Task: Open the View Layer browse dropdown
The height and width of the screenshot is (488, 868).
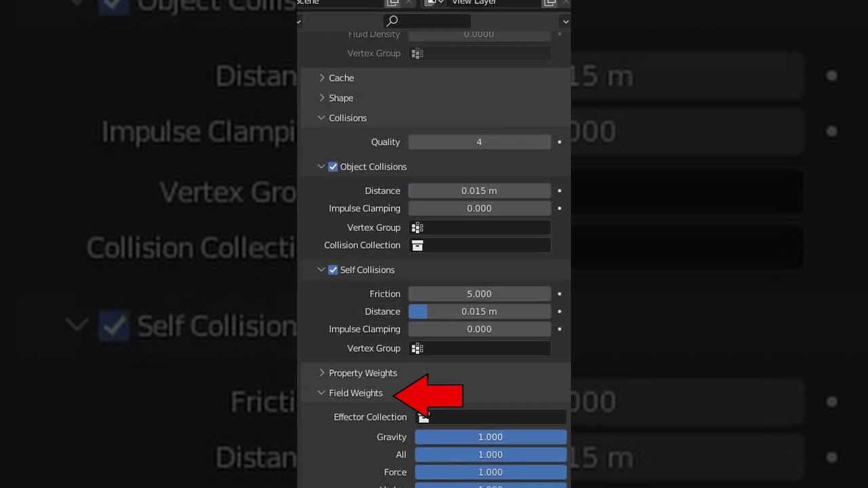Action: 433,3
